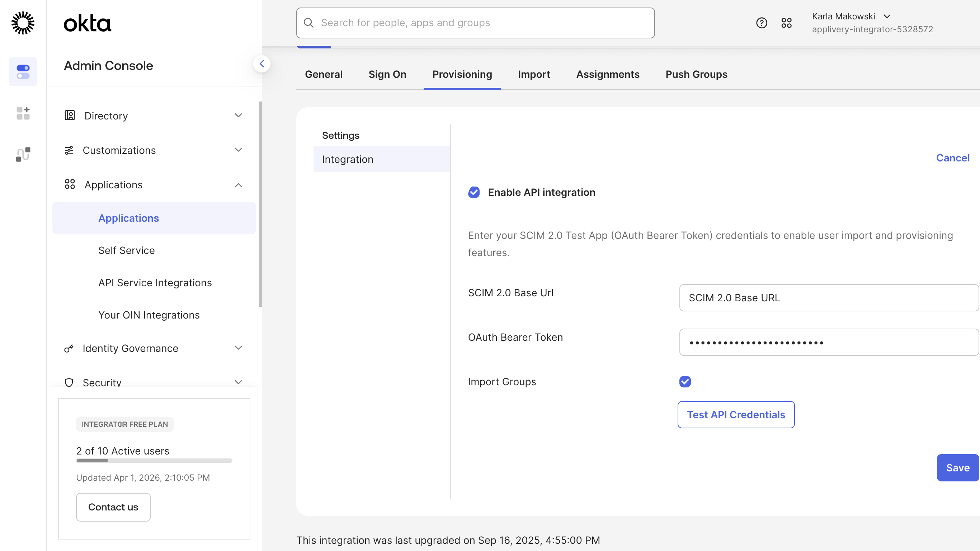Click the SCIM 2.0 Base URL field
Viewport: 980px width, 551px height.
coord(828,298)
